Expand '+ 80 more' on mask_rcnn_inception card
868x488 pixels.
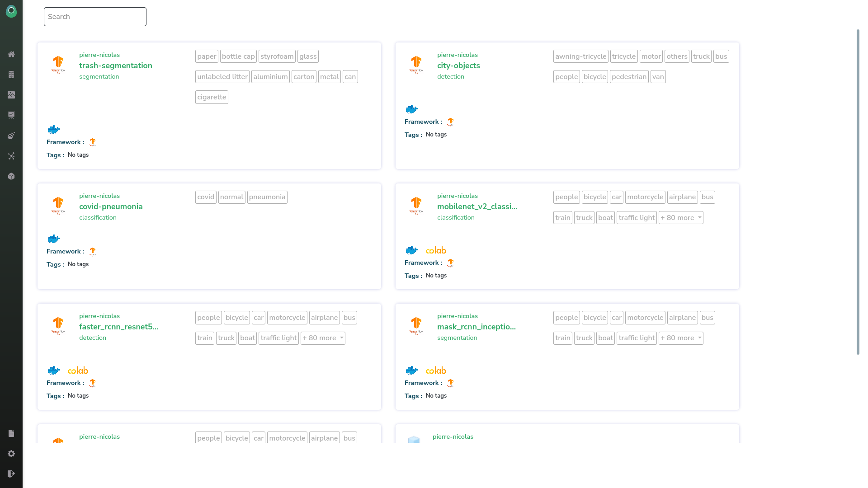[x=680, y=338]
